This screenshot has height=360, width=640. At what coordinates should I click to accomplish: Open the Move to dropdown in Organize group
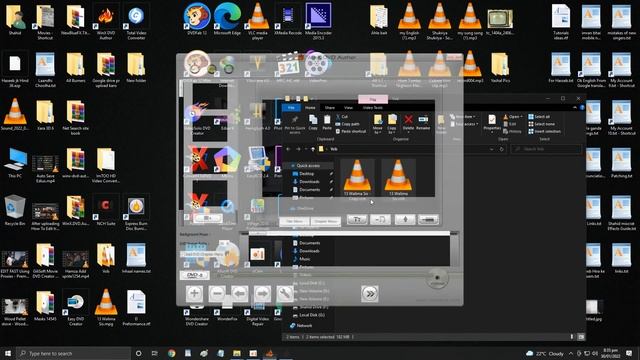pyautogui.click(x=378, y=124)
